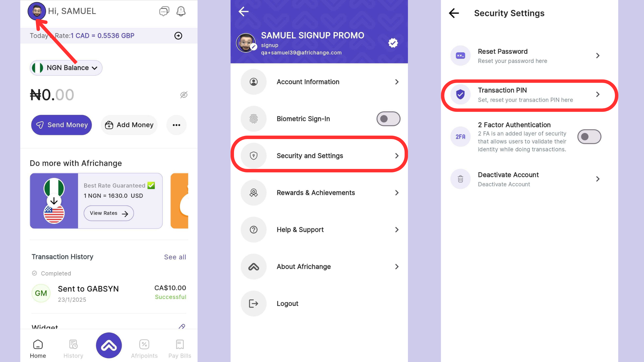The width and height of the screenshot is (644, 362).
Task: Tap the center Africhange logo button
Action: click(109, 345)
